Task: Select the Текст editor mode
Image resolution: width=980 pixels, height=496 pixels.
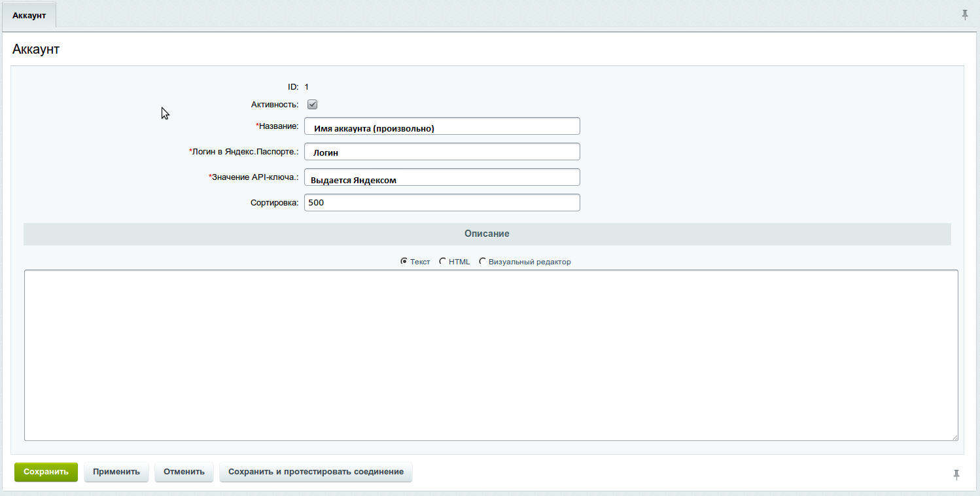Action: 405,260
